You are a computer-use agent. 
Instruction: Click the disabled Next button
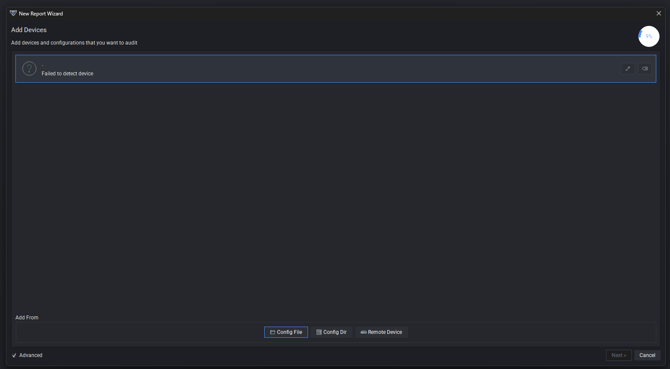[x=619, y=355]
